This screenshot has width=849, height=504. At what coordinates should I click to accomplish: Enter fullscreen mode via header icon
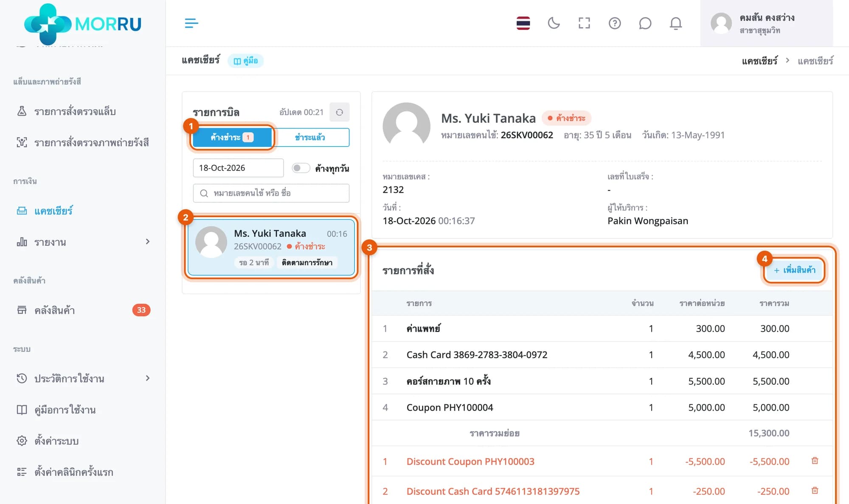coord(584,23)
